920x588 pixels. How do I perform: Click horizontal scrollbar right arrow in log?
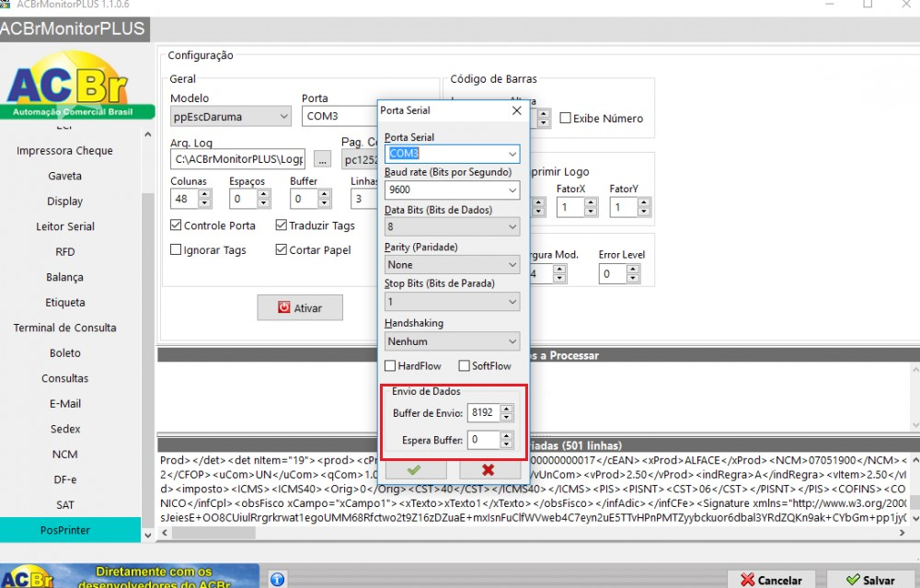(902, 533)
